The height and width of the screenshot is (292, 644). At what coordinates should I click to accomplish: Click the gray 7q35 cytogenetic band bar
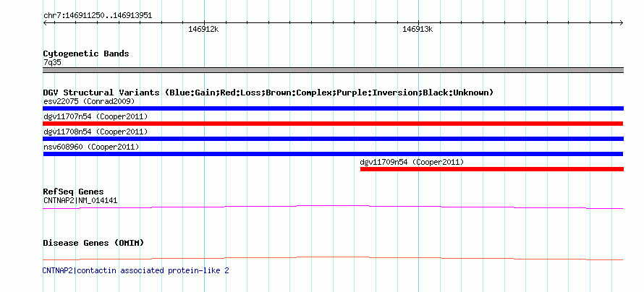[333, 70]
